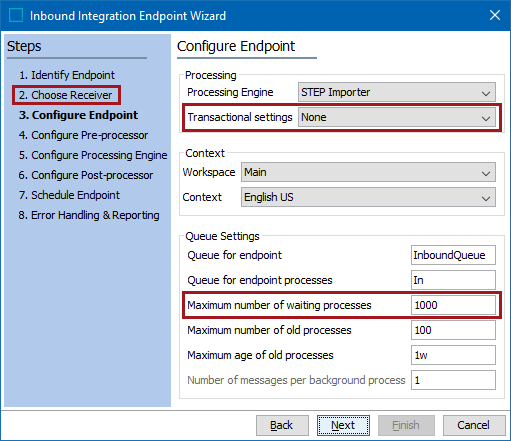This screenshot has width=511, height=441.
Task: Select step 4 Configure Pre-processor
Action: (x=83, y=135)
